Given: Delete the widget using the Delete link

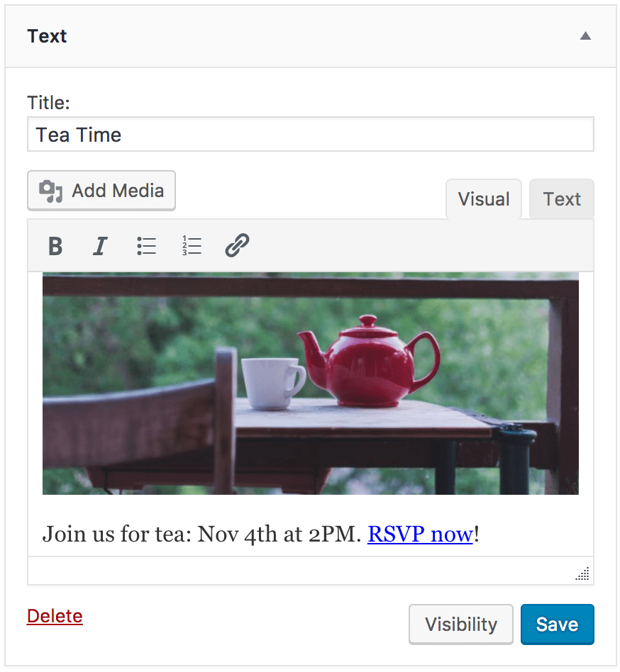Looking at the screenshot, I should 55,616.
